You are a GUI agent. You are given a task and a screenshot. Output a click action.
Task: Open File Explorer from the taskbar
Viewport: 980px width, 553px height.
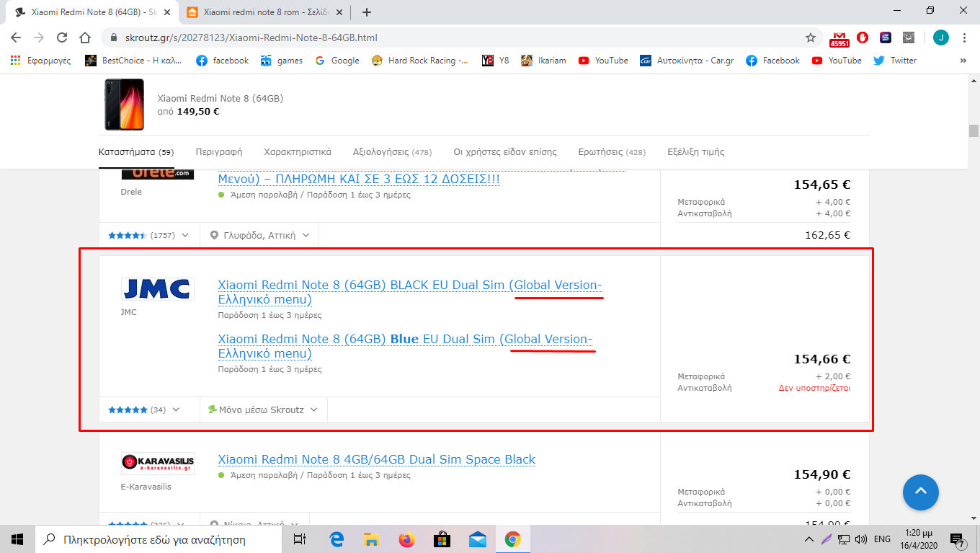click(371, 539)
